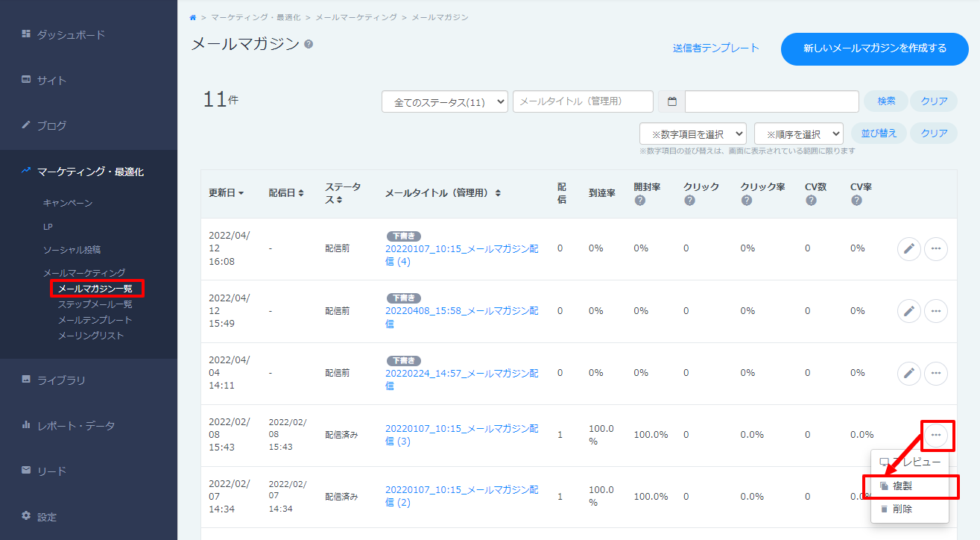Open more menu for 20220224_14:57 row
980x540 pixels.
[x=936, y=373]
